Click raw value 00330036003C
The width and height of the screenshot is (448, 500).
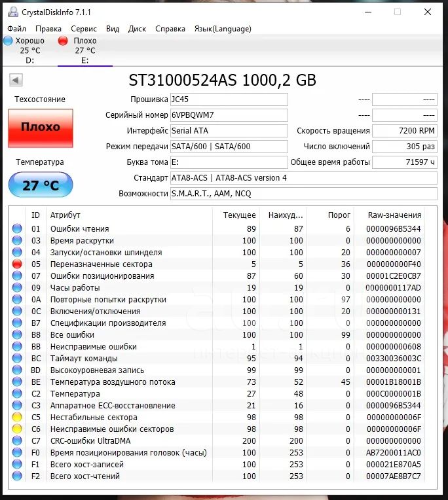394,359
